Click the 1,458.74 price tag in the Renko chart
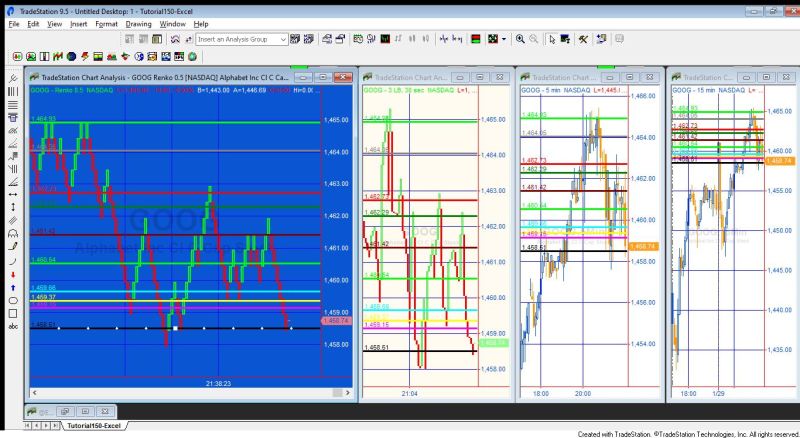800x438 pixels. (336, 321)
